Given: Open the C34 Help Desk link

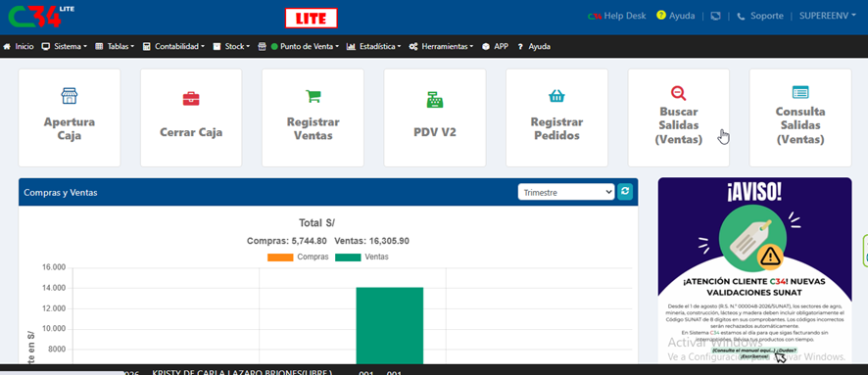Looking at the screenshot, I should [616, 16].
